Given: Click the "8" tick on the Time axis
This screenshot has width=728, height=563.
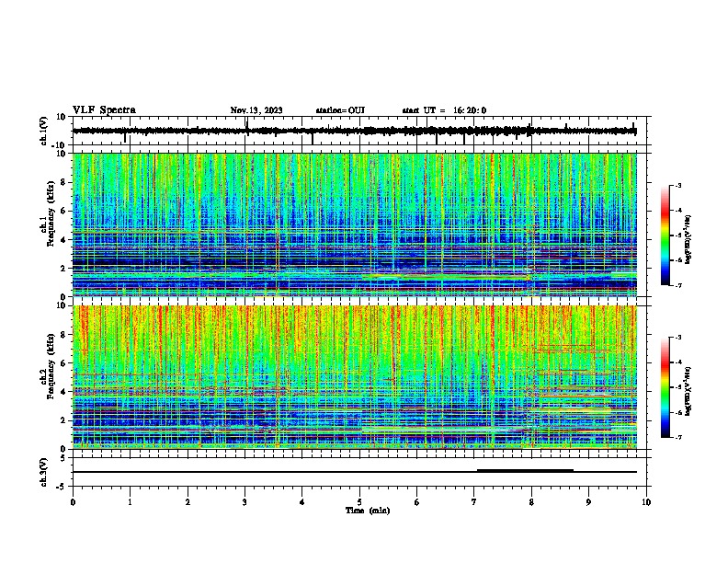Looking at the screenshot, I should coord(531,502).
